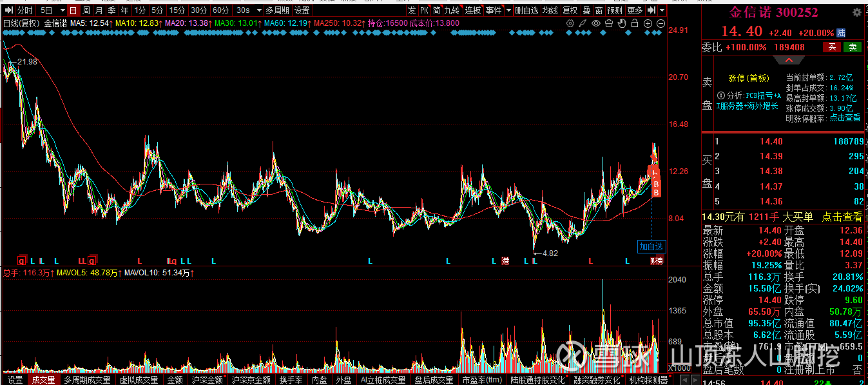Click the 加自选 add-to-watchlist button
Viewport: 868px width, 385px height.
651,246
